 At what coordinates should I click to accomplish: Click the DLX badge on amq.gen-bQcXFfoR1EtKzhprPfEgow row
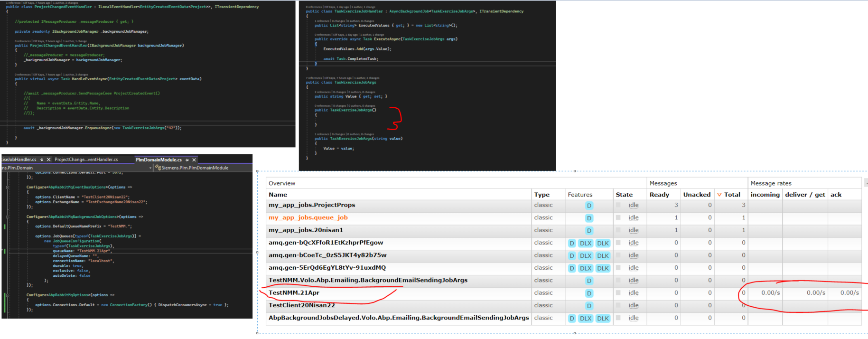(586, 243)
